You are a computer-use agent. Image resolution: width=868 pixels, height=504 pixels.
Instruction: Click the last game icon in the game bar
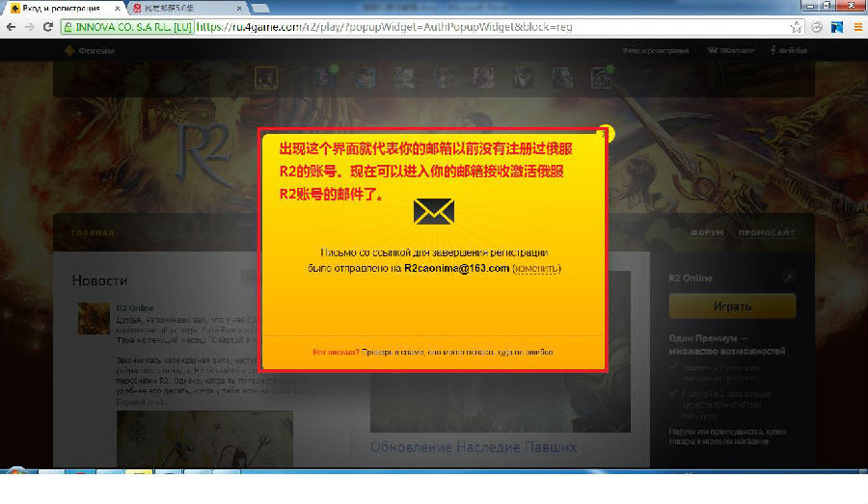click(603, 76)
